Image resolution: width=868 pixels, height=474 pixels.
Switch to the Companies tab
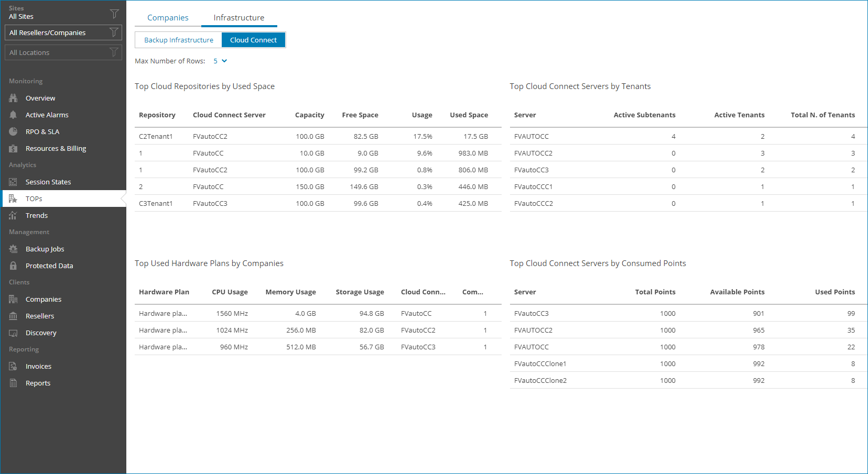[x=168, y=18]
